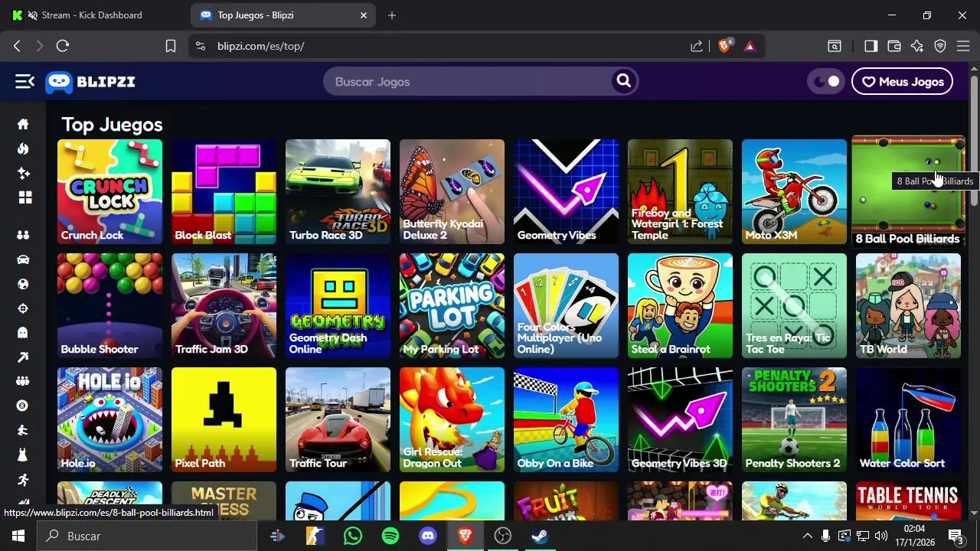Close the Top Juegos - Blipzi tab
The width and height of the screenshot is (980, 551).
coord(364,15)
